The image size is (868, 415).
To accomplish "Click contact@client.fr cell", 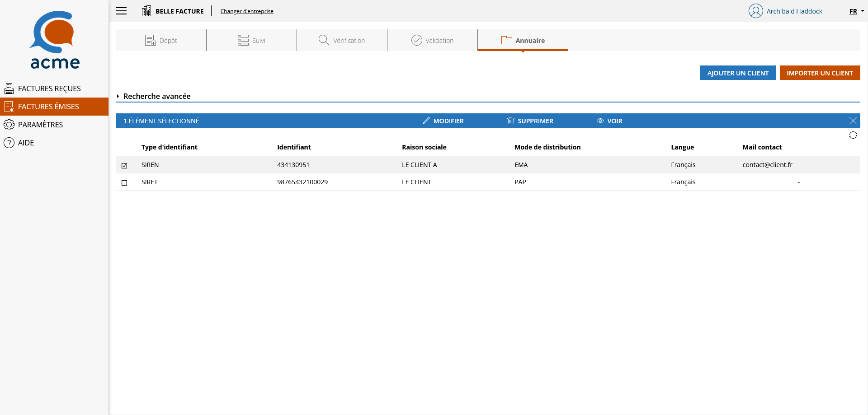I will (767, 165).
